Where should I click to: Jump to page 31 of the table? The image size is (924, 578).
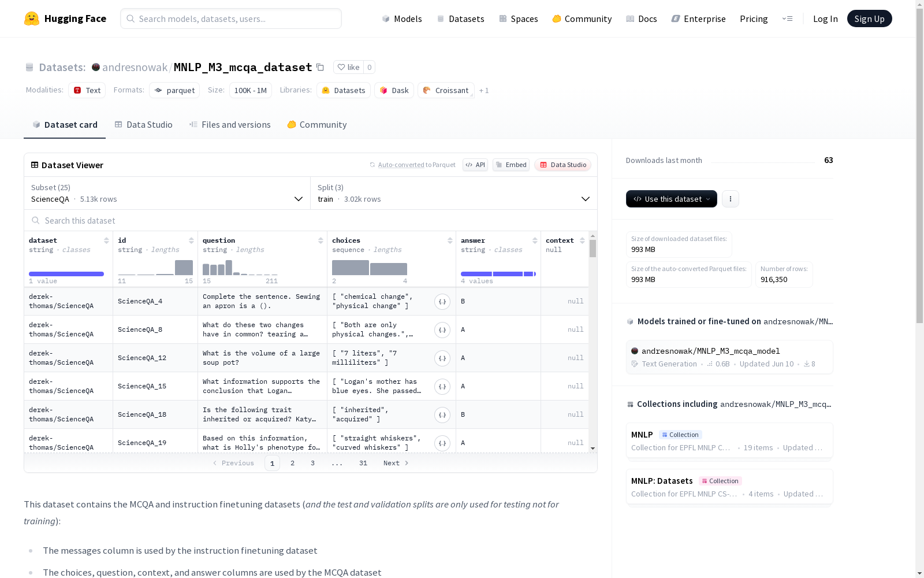(363, 463)
